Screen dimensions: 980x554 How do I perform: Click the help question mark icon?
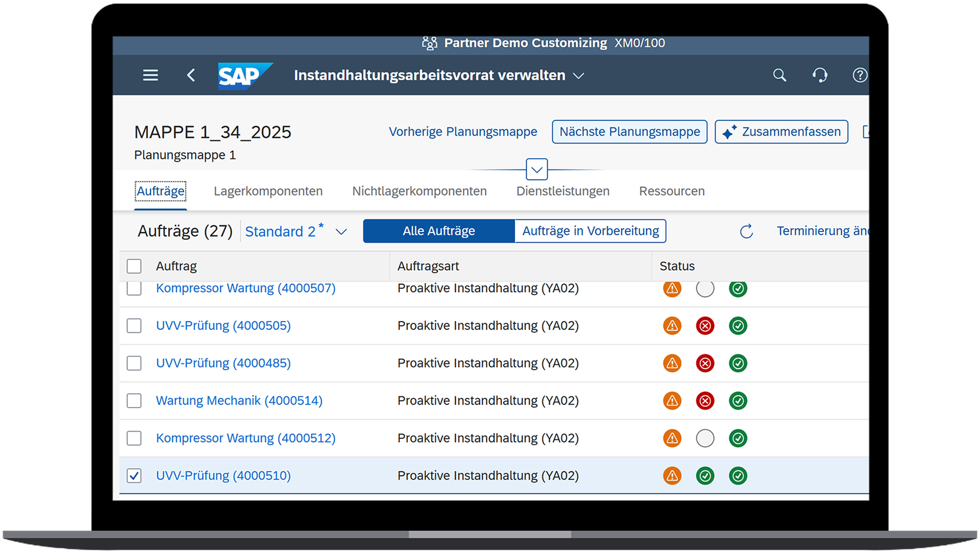point(860,76)
